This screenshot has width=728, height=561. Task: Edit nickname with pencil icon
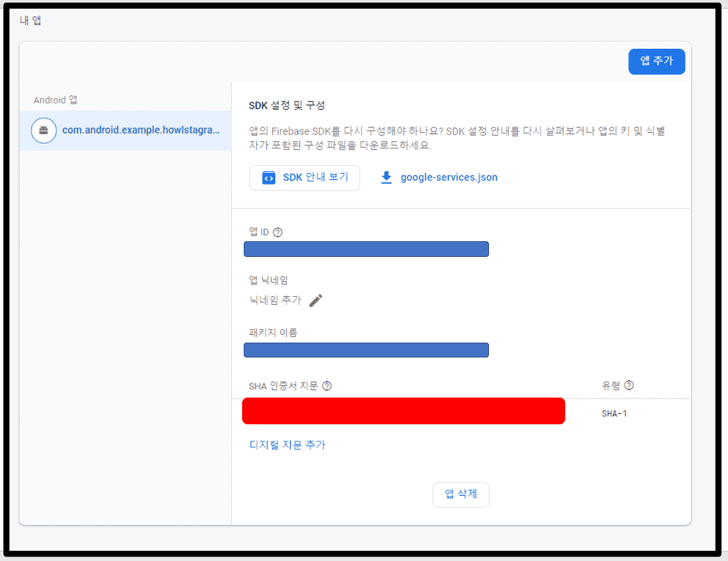(316, 300)
